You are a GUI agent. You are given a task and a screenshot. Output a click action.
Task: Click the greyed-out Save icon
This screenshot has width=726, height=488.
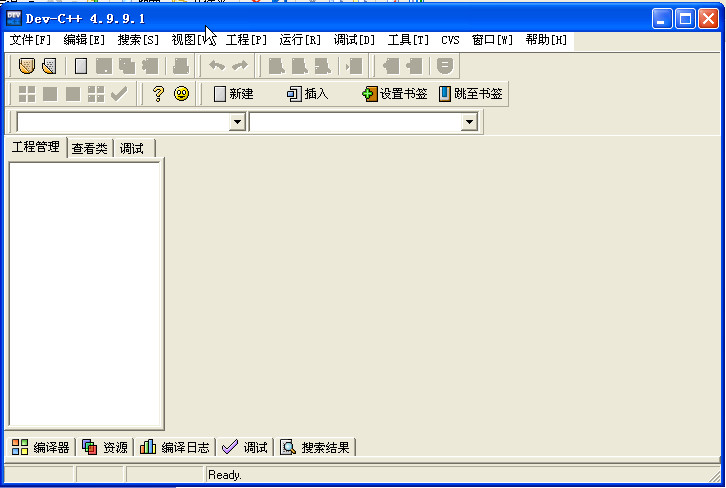[104, 66]
